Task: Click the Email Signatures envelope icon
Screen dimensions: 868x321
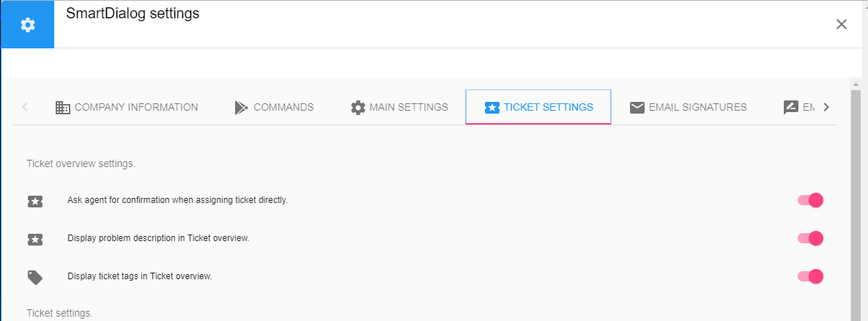Action: (x=637, y=108)
